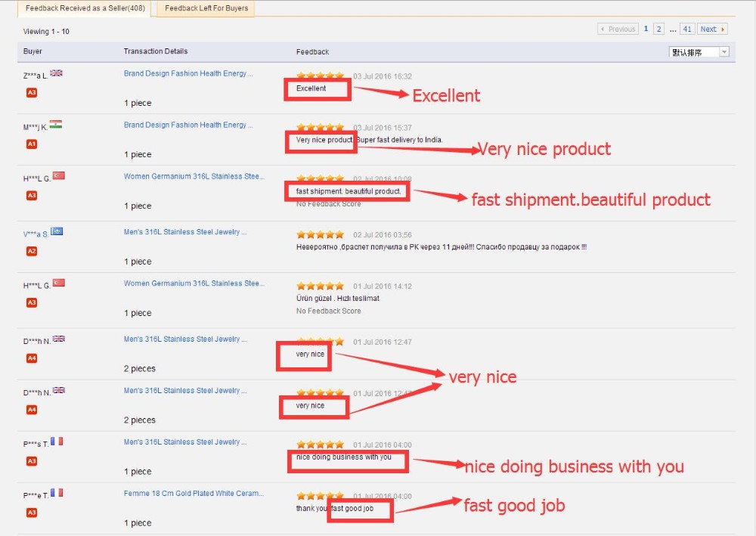
Task: Click the A2 badge under V***a S.
Action: [32, 251]
